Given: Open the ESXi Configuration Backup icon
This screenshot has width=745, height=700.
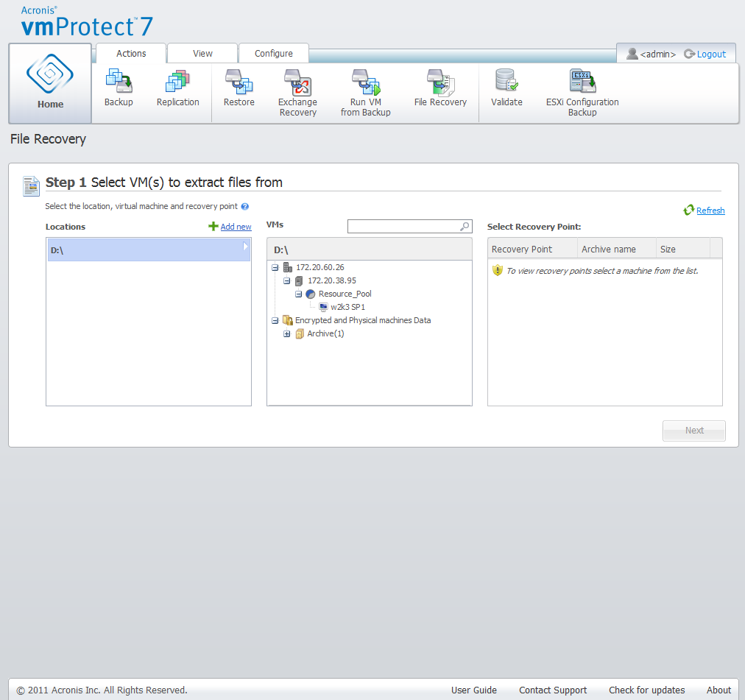Looking at the screenshot, I should click(x=582, y=81).
